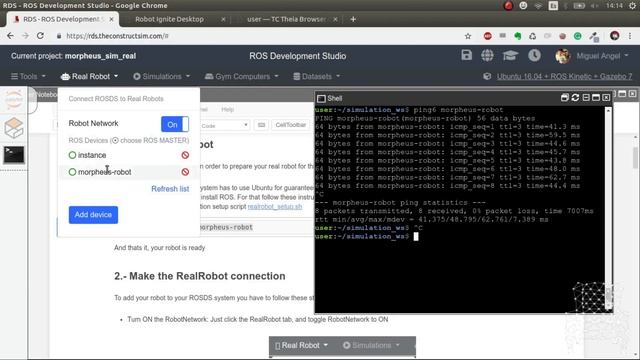Open the notebook Code cell type dropdown

[x=224, y=125]
